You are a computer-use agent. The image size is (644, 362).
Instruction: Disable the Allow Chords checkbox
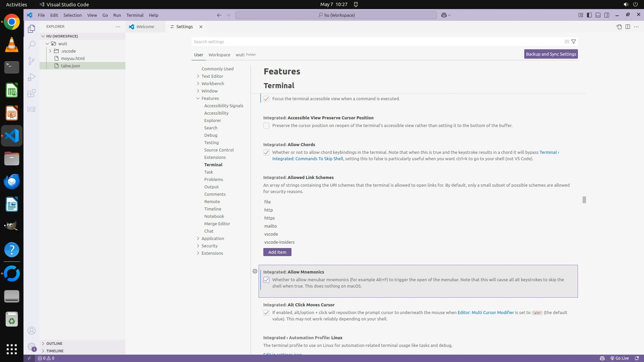click(266, 153)
